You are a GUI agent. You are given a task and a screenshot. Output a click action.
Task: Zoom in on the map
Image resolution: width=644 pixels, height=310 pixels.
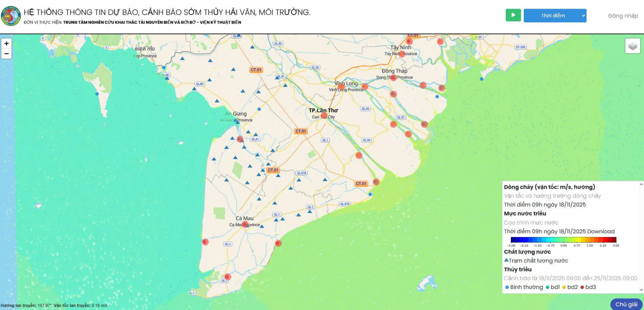click(6, 44)
